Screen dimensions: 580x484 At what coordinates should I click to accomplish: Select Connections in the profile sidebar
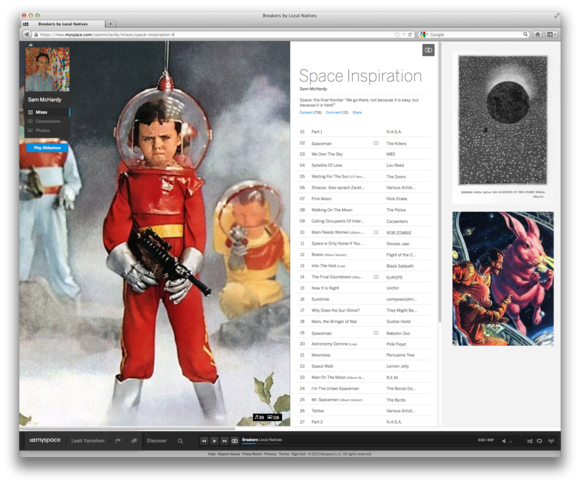47,121
